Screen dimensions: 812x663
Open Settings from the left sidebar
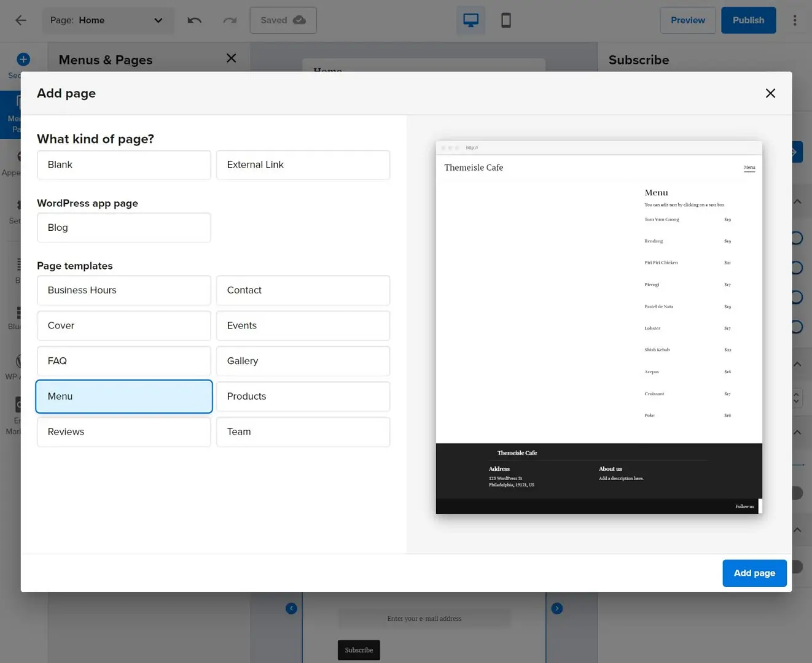[x=18, y=209]
